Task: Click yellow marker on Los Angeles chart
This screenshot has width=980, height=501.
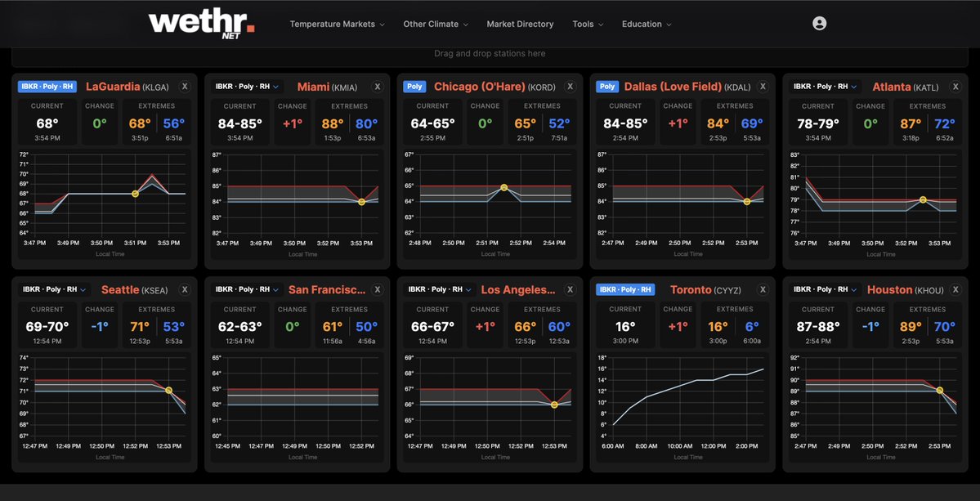Action: tap(554, 405)
